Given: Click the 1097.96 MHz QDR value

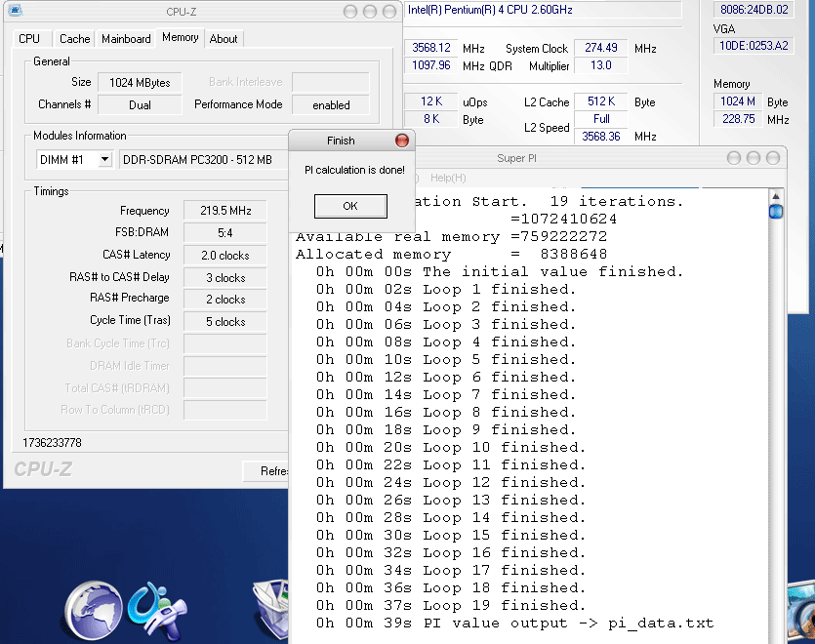Looking at the screenshot, I should [430, 65].
